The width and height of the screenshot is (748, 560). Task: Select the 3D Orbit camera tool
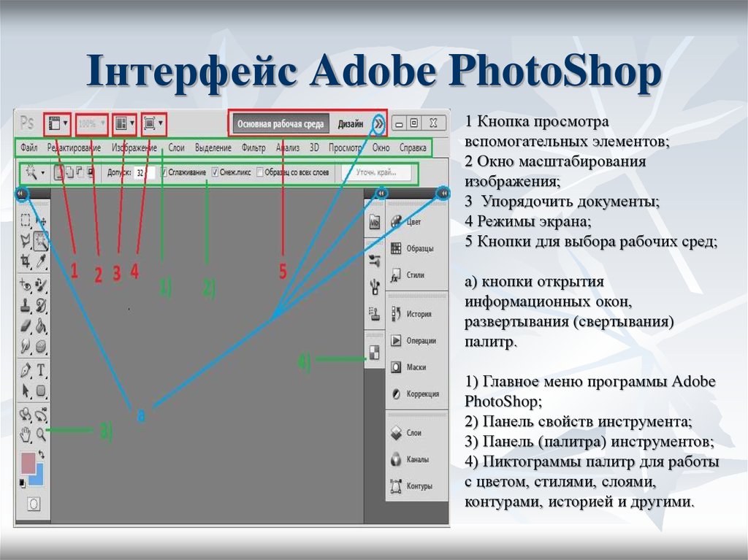pos(42,415)
